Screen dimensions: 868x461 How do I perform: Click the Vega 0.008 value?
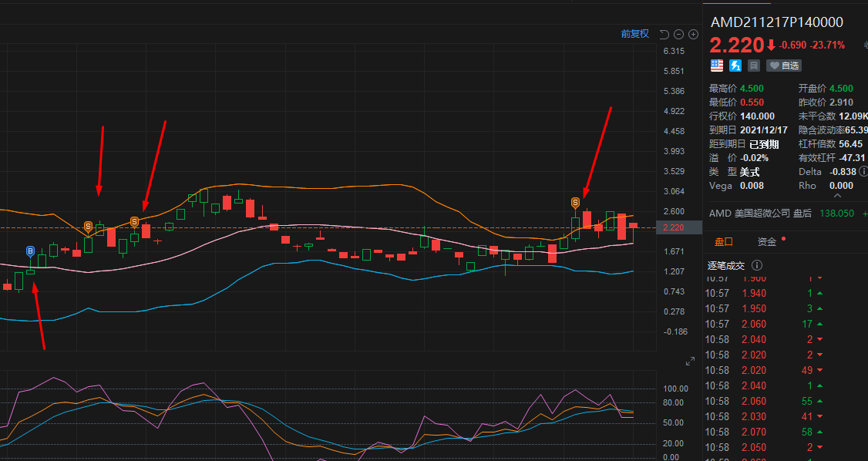[x=752, y=185]
